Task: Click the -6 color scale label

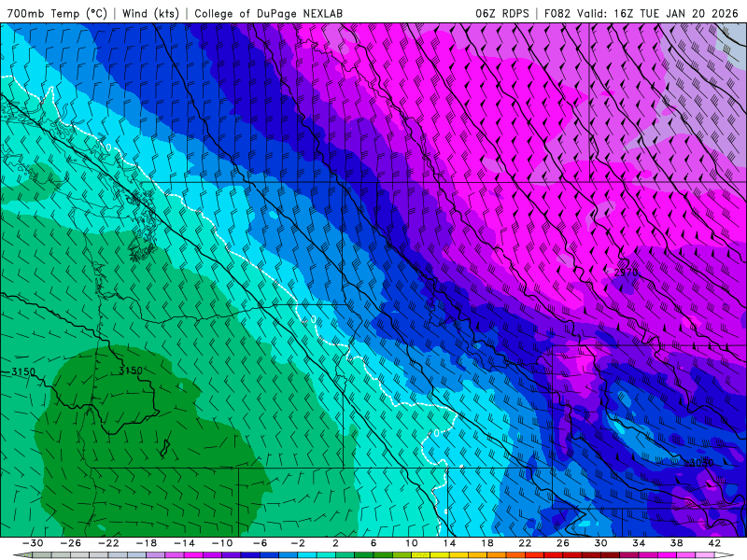Action: (261, 543)
